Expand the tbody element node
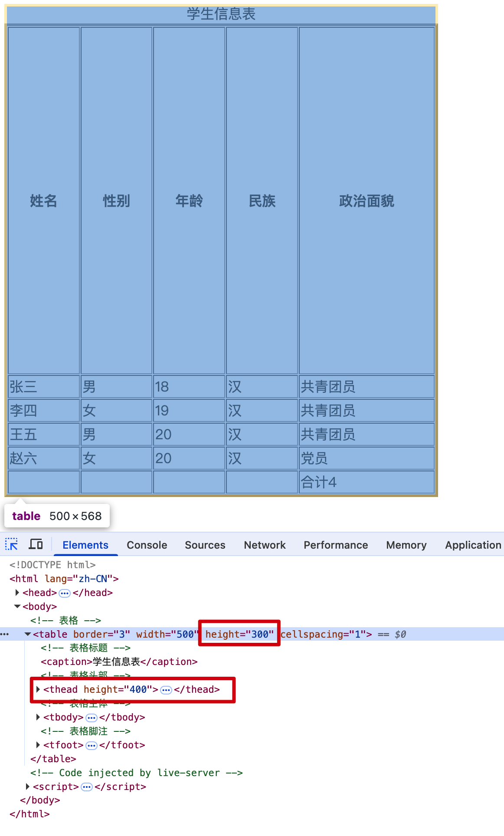The image size is (504, 836). (38, 717)
